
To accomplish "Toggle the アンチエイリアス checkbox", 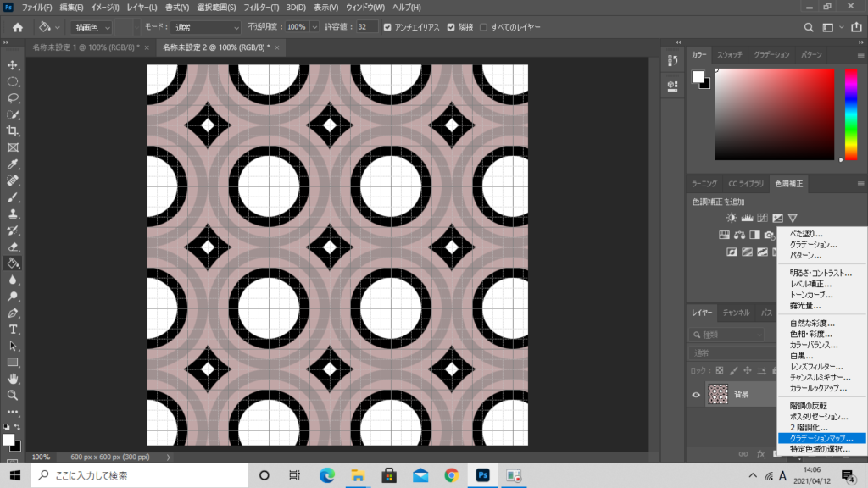I will pos(387,27).
